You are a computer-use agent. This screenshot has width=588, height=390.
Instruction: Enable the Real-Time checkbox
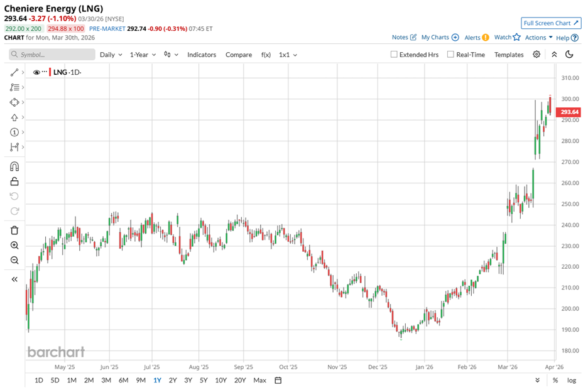(450, 55)
